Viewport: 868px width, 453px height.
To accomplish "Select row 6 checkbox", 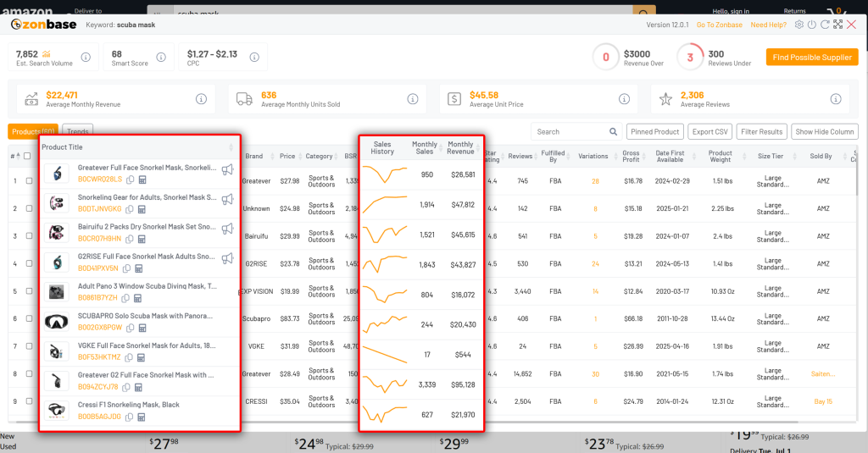I will [29, 318].
